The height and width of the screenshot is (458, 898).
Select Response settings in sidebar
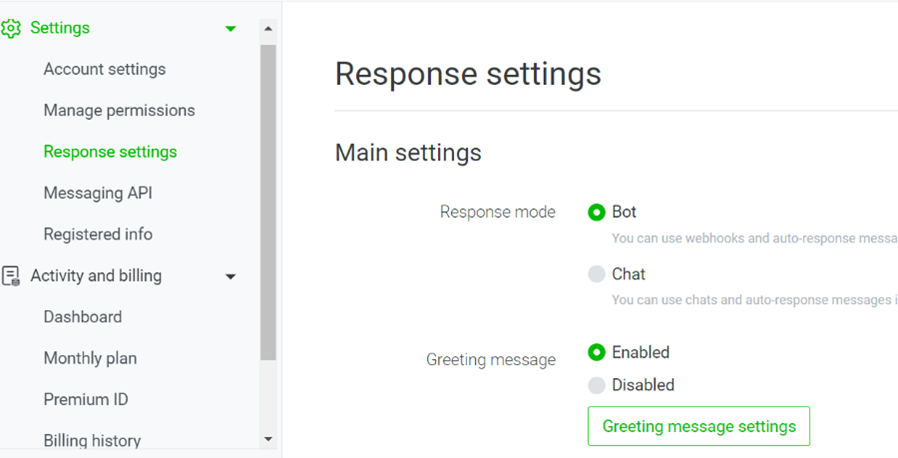pyautogui.click(x=110, y=152)
